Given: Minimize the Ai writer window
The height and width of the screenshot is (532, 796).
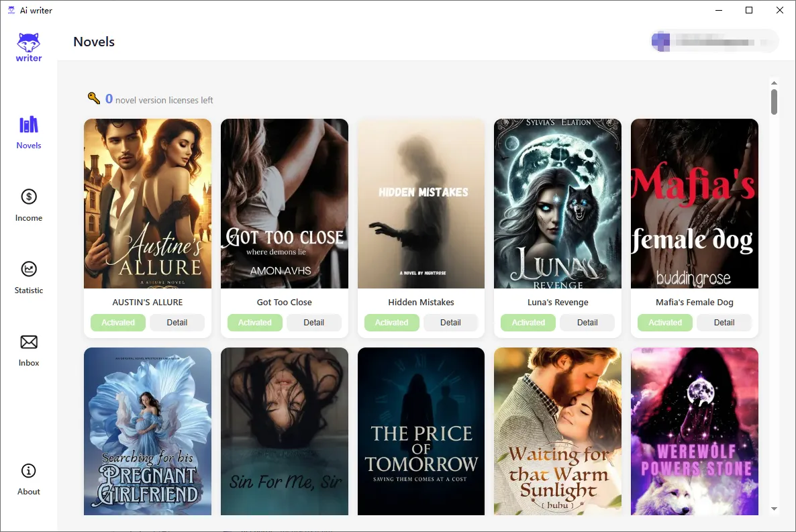Looking at the screenshot, I should coord(719,10).
